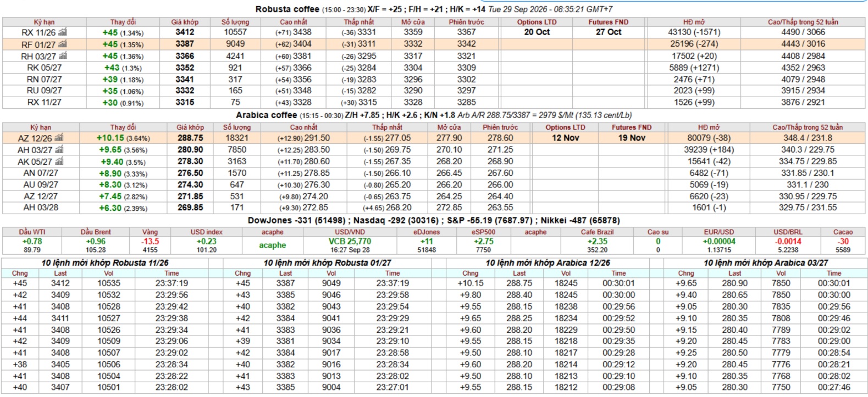Click the eDJones header
868x397 pixels.
click(x=427, y=232)
